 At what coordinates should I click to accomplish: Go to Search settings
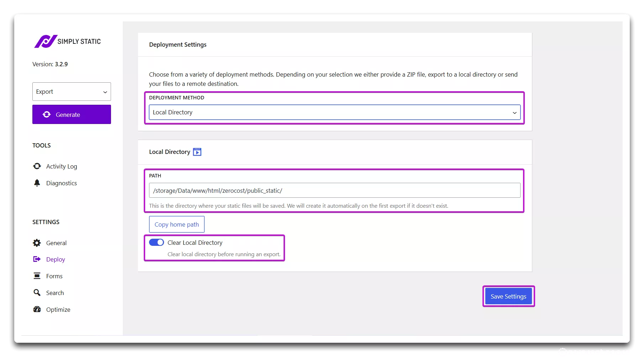pyautogui.click(x=55, y=293)
